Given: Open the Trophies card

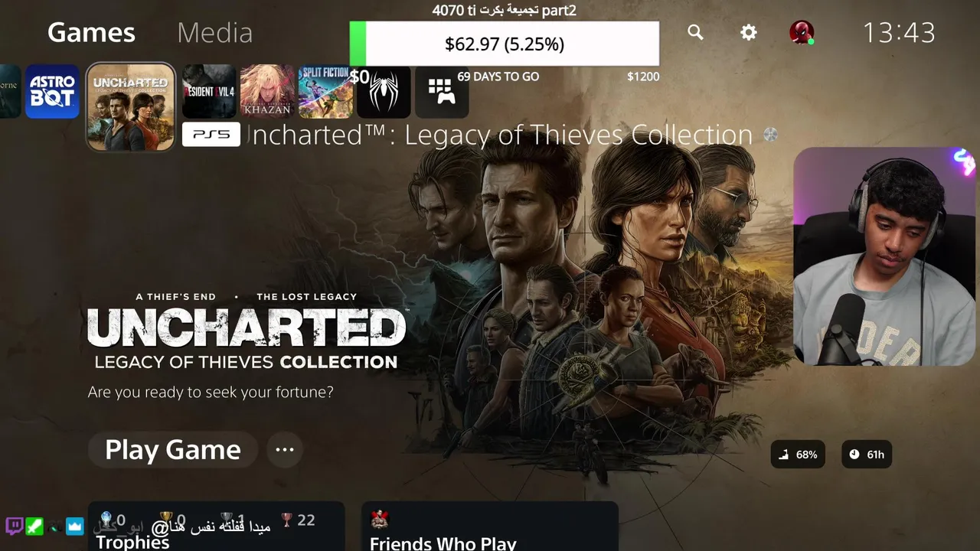Looking at the screenshot, I should tap(216, 527).
